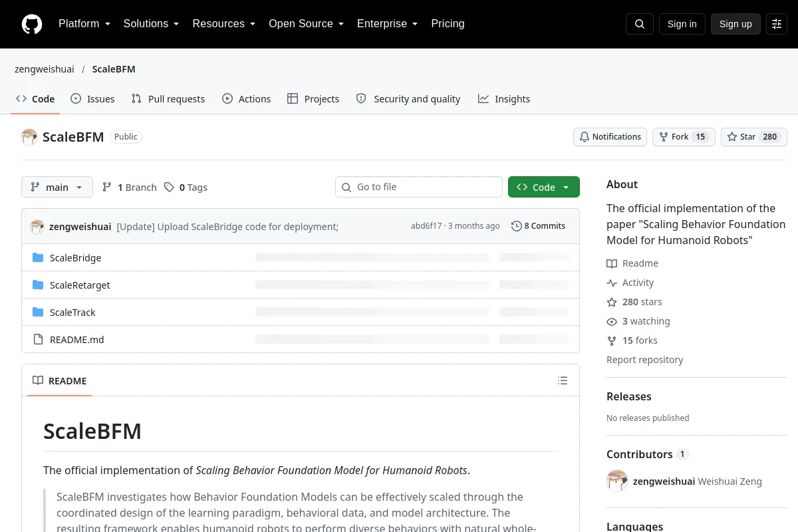Open the README outline list icon
This screenshot has height=532, width=798.
(563, 381)
